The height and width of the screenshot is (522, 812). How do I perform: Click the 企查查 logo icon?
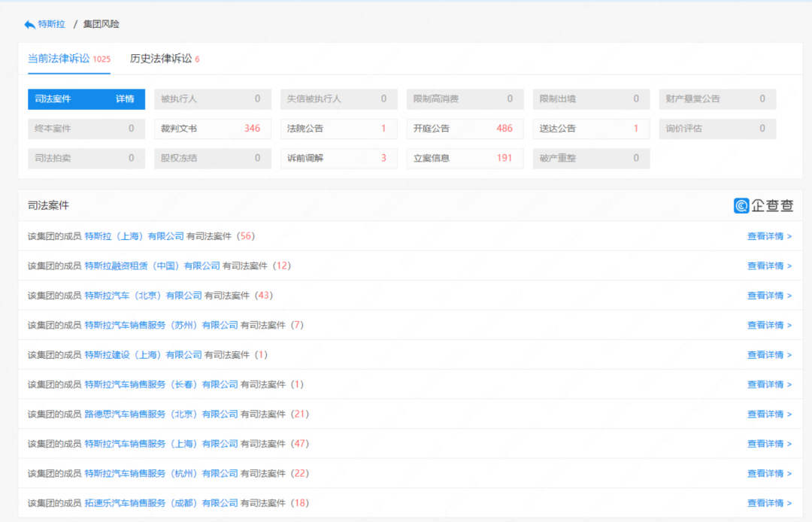(741, 205)
